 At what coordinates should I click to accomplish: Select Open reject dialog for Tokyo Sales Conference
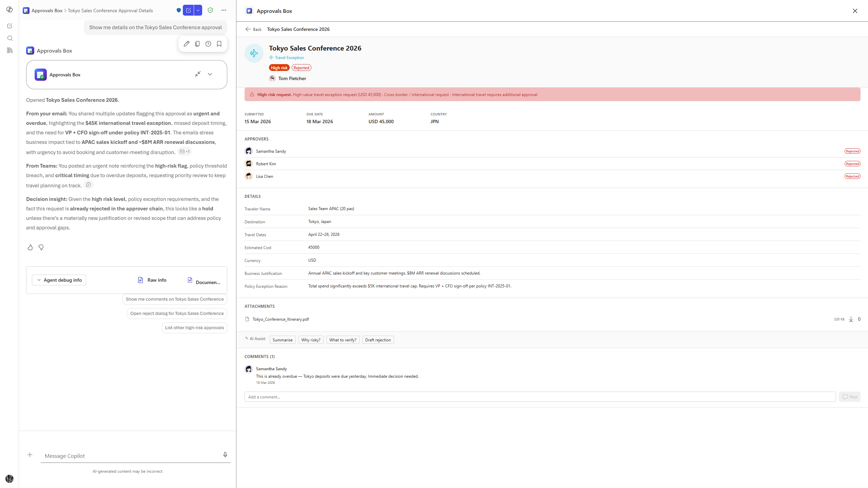click(x=177, y=313)
